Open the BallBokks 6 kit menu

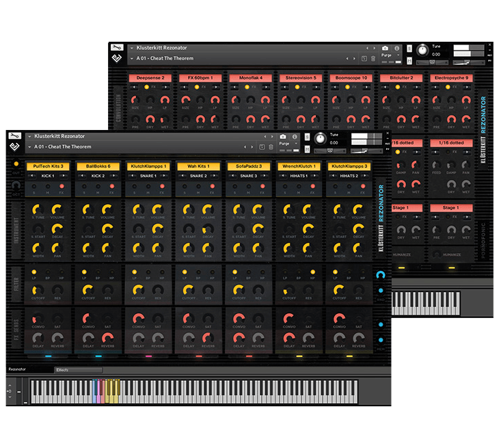click(x=98, y=166)
